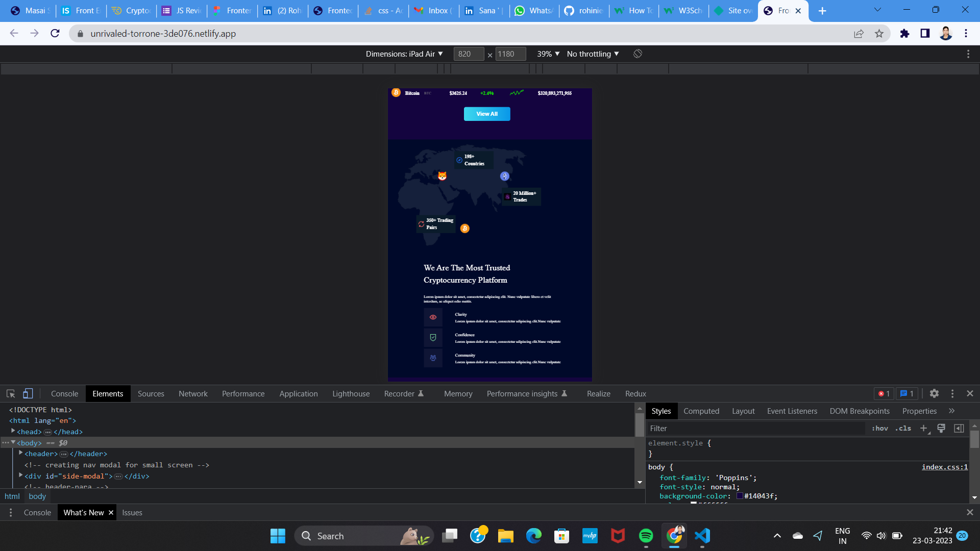This screenshot has height=551, width=980.
Task: Click the rotate screen icon
Action: (x=638, y=54)
